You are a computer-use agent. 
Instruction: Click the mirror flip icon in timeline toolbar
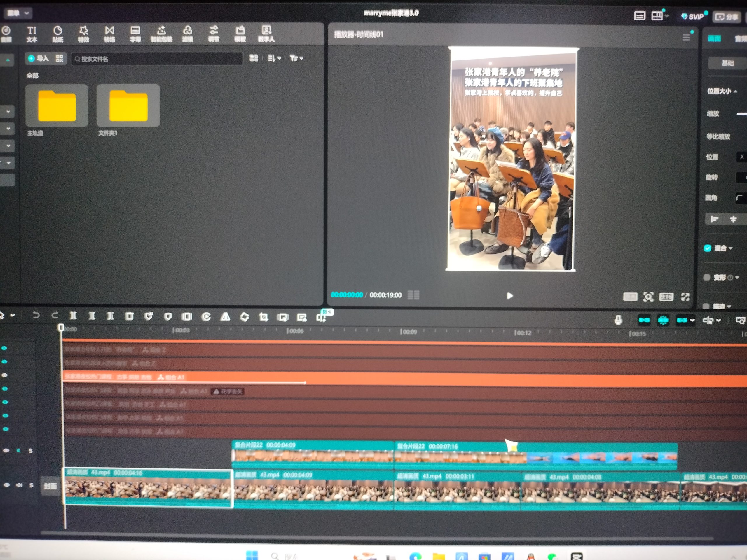225,317
